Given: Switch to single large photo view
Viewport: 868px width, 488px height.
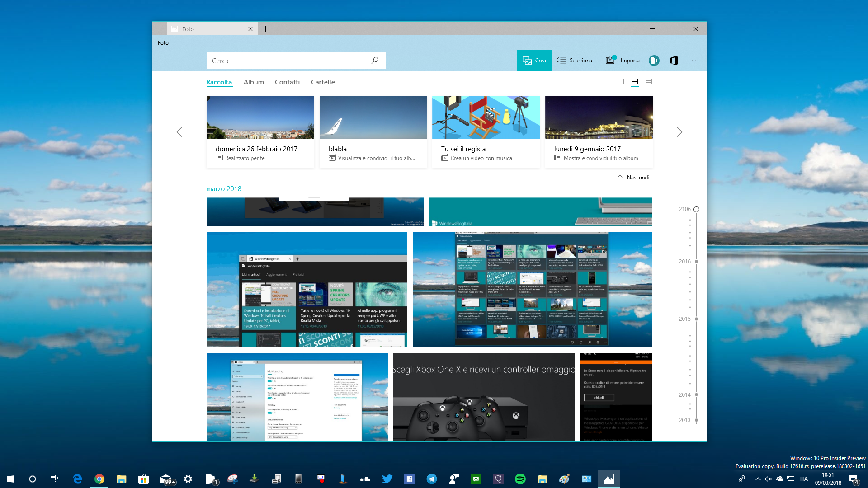Looking at the screenshot, I should 621,82.
